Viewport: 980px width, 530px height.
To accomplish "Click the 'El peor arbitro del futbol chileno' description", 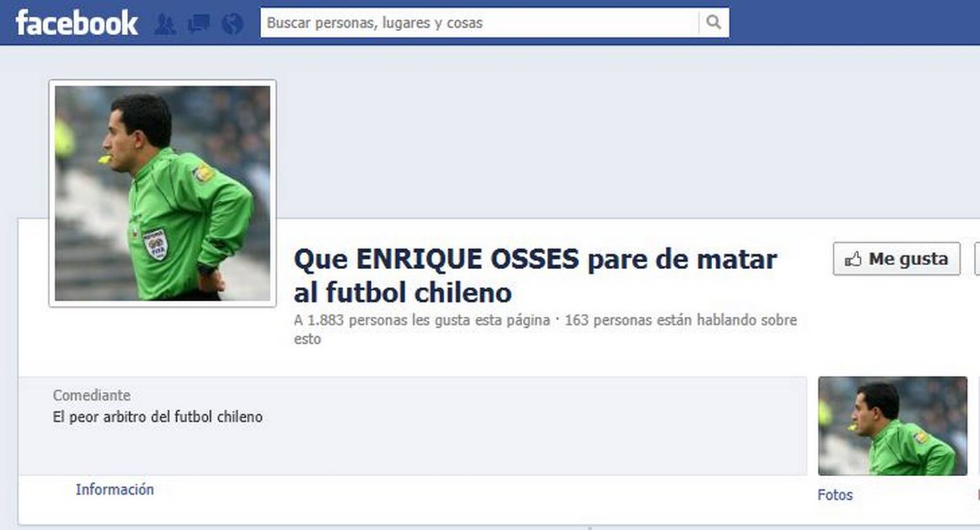I will tap(157, 417).
